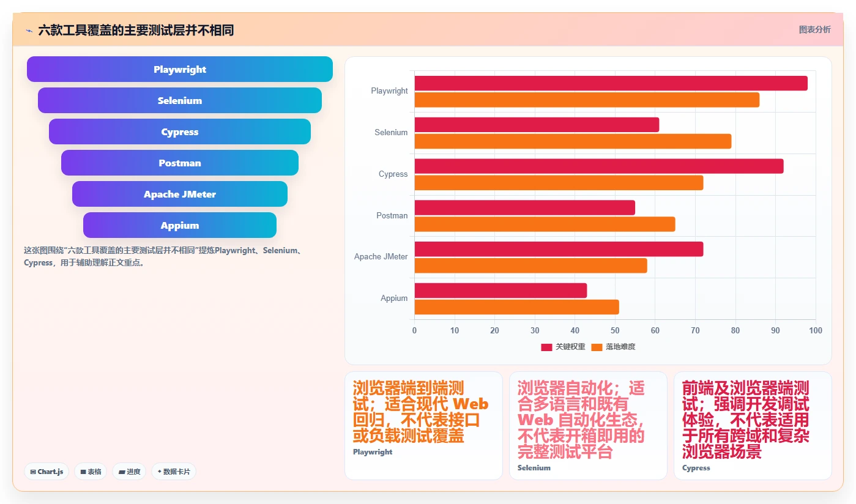Click the Apache JMeter y-axis label
Viewport: 856px width, 504px height.
(381, 256)
